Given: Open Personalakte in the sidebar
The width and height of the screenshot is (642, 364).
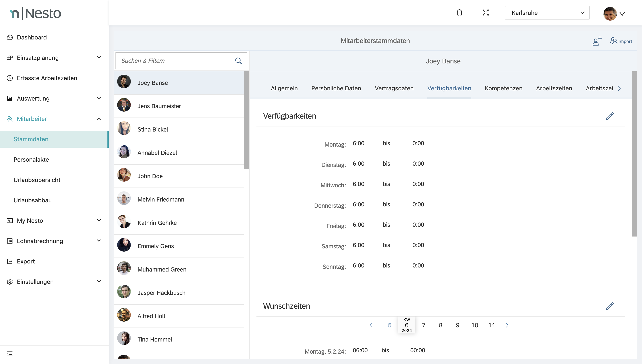Looking at the screenshot, I should (31, 160).
